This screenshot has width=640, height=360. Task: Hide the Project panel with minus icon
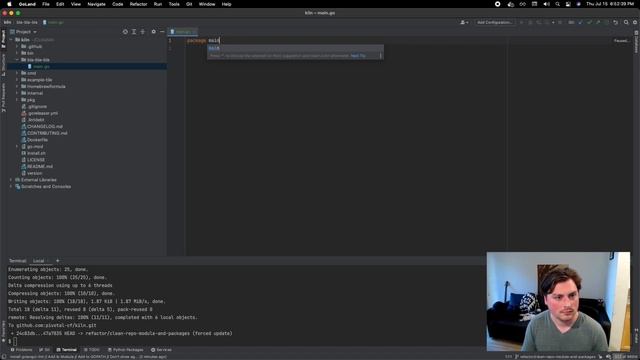162,32
